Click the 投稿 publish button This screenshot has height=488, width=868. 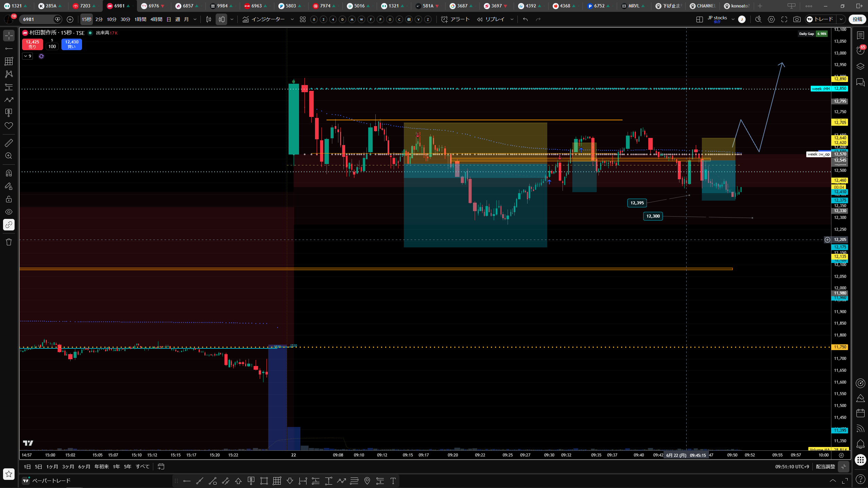(857, 19)
